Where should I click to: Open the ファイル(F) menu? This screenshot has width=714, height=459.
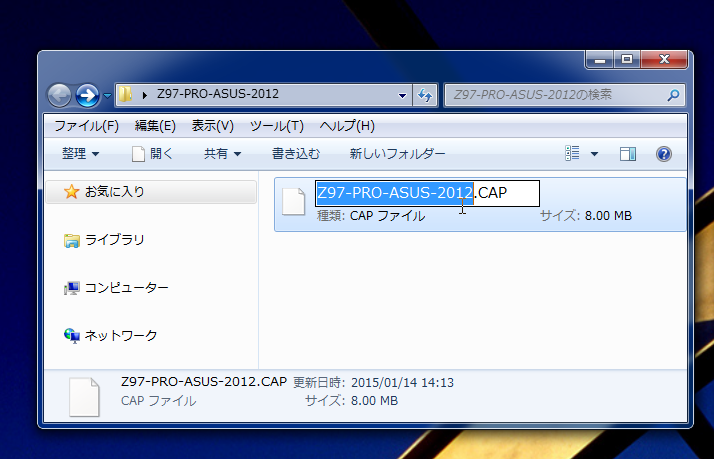[x=87, y=126]
